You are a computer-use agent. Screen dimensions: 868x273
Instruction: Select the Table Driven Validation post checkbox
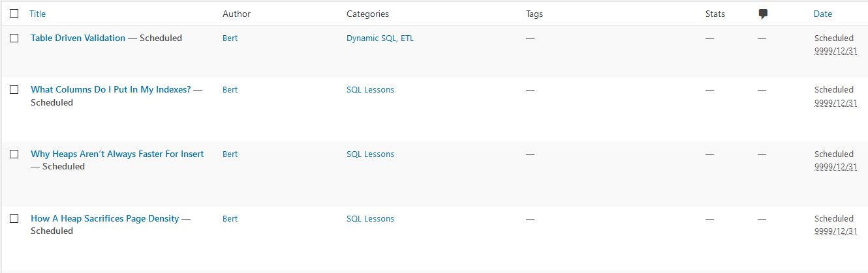pyautogui.click(x=14, y=38)
